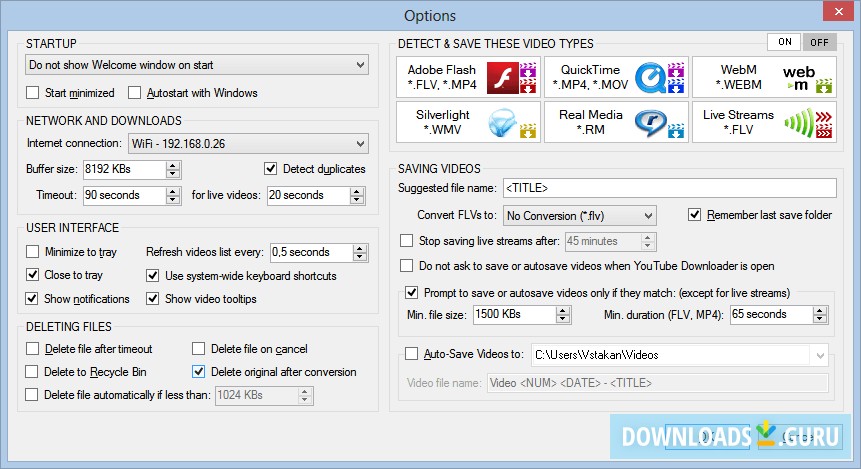Uncheck Close to tray
This screenshot has height=469, width=861.
pyautogui.click(x=32, y=275)
